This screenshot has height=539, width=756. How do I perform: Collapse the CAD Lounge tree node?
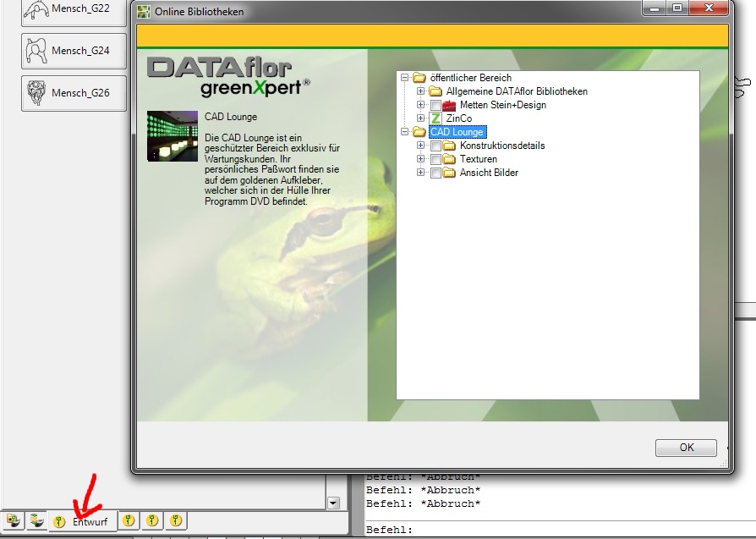coord(404,132)
